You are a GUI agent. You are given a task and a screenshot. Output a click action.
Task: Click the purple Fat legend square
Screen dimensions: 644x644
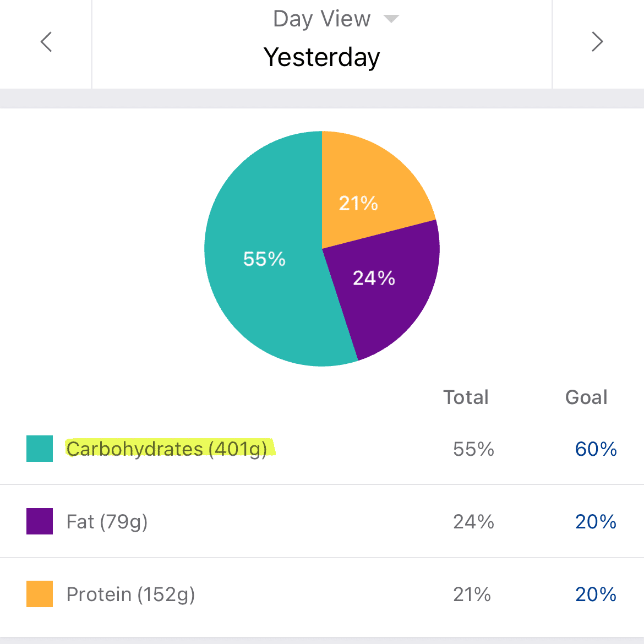pos(39,521)
